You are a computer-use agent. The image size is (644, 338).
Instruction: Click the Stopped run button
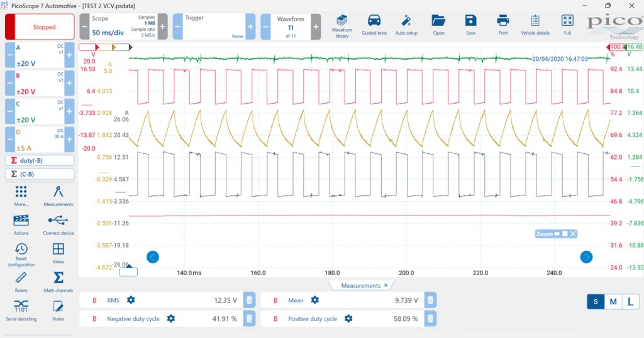[40, 26]
